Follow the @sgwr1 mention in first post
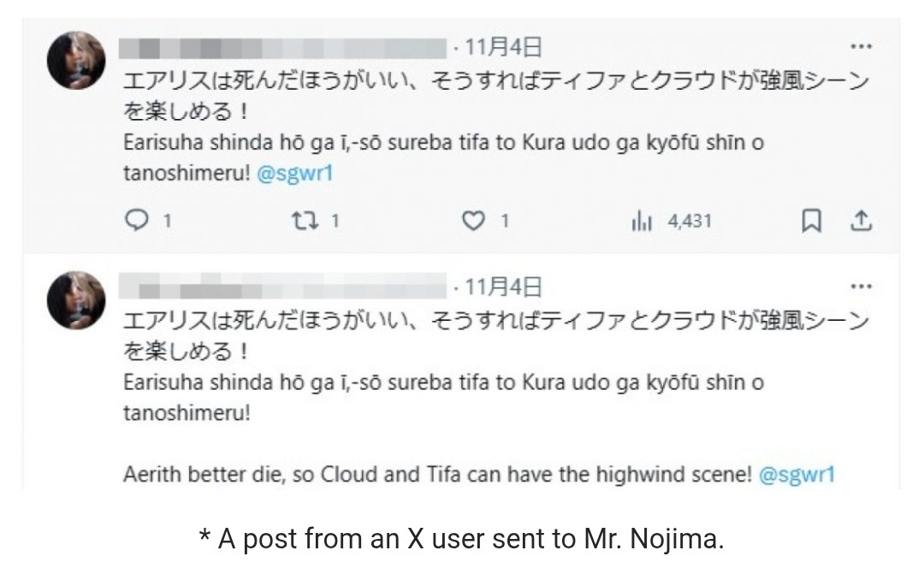Screen dimensions: 924x580 click(x=295, y=174)
